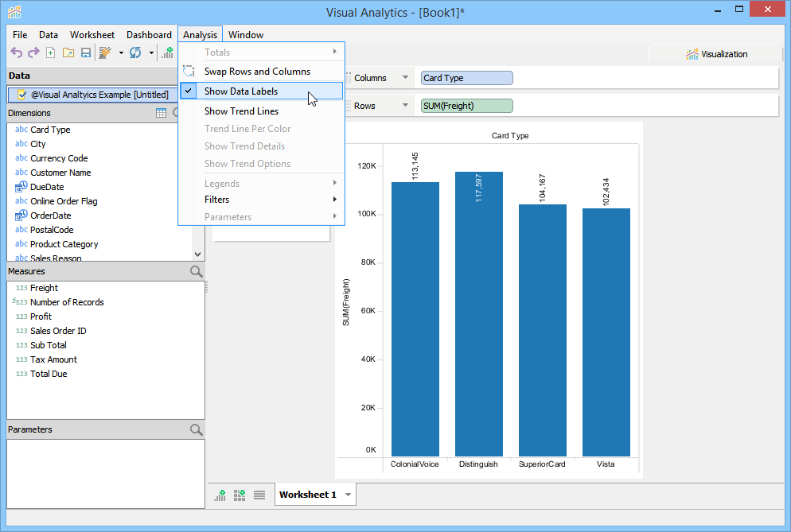This screenshot has height=532, width=791.
Task: Select the SUM(Freight) pill in Rows
Action: 466,106
